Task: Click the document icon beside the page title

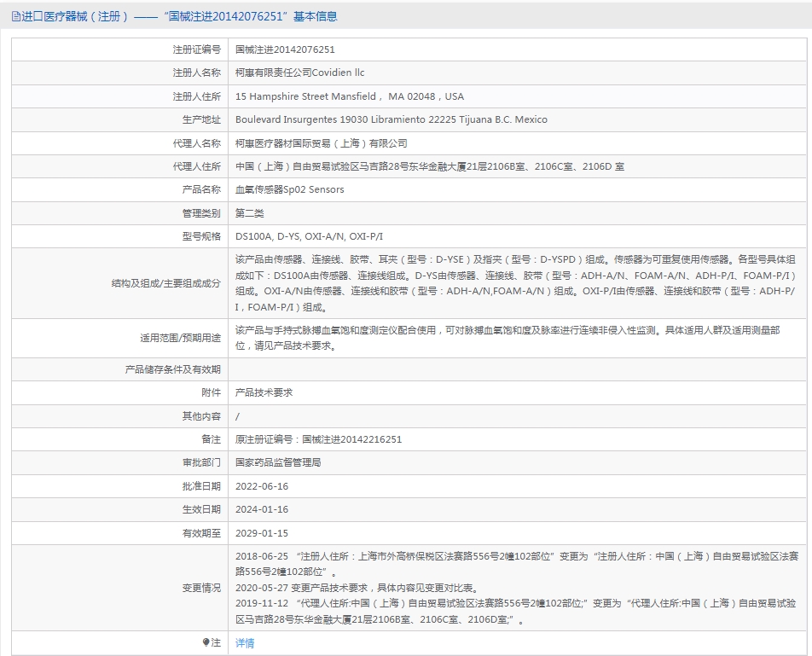Action: [x=16, y=16]
